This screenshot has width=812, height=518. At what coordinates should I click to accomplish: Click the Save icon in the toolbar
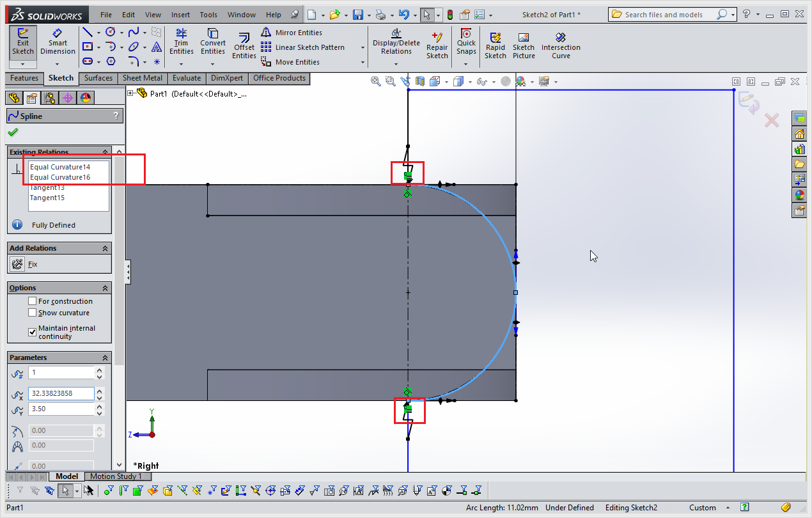[358, 15]
